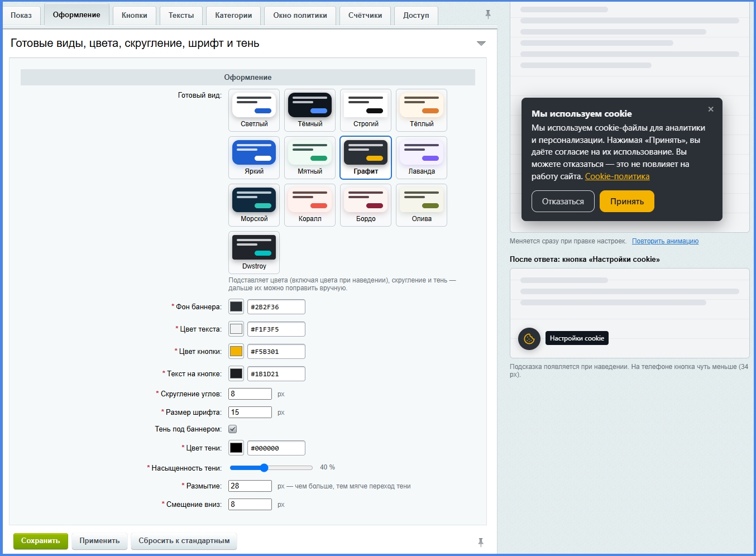Click the green Сохранить button
This screenshot has height=556, width=756.
41,541
